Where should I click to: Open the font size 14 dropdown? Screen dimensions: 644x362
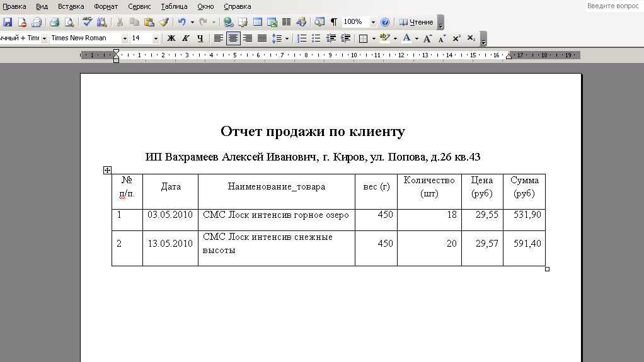click(156, 38)
